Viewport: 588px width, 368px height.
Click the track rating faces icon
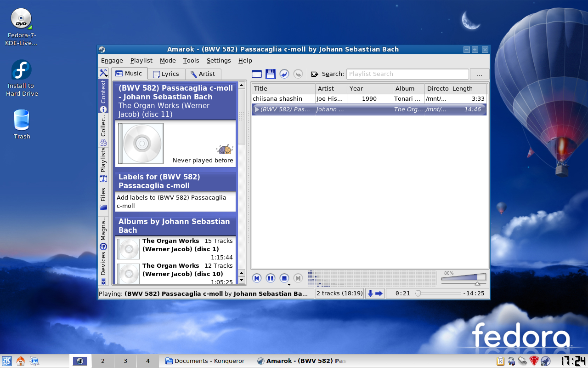[x=225, y=149]
